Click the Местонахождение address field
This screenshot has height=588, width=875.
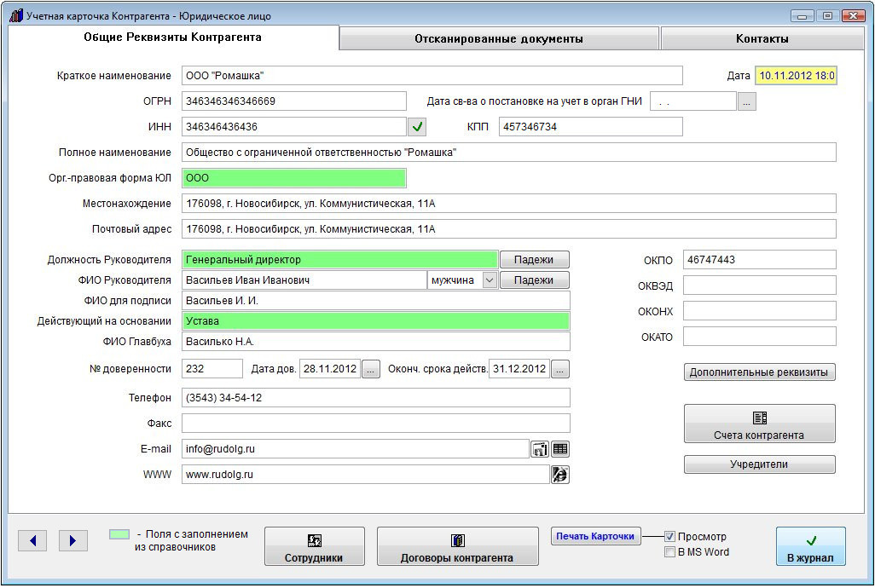tap(509, 204)
